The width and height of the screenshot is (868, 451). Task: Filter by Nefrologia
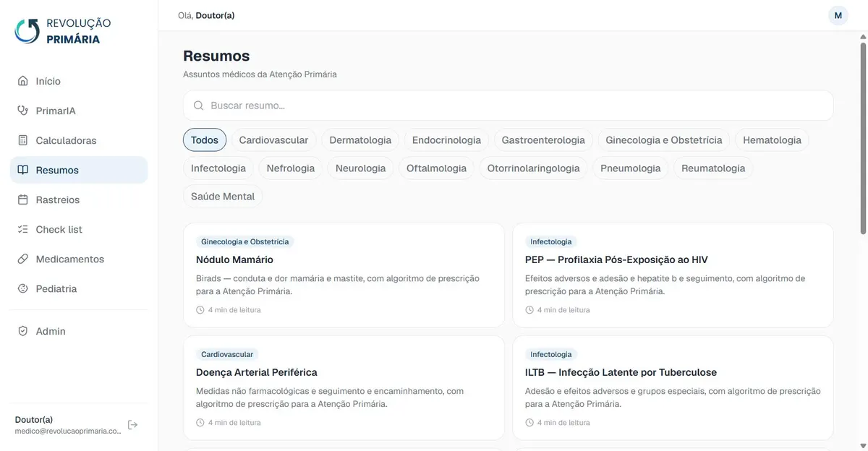(x=291, y=168)
